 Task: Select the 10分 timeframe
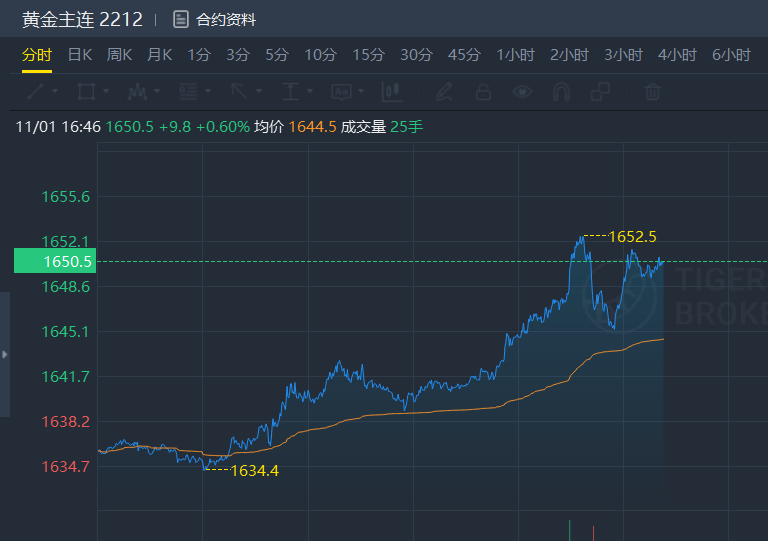pos(320,55)
